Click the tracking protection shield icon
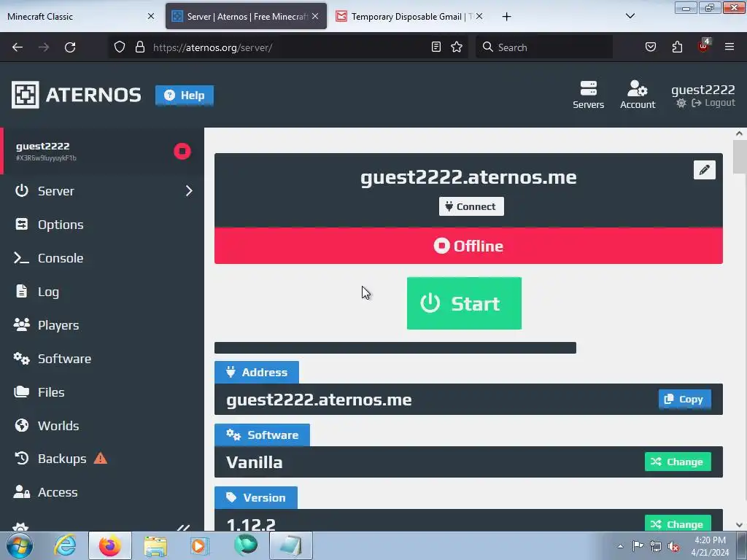 coord(120,47)
